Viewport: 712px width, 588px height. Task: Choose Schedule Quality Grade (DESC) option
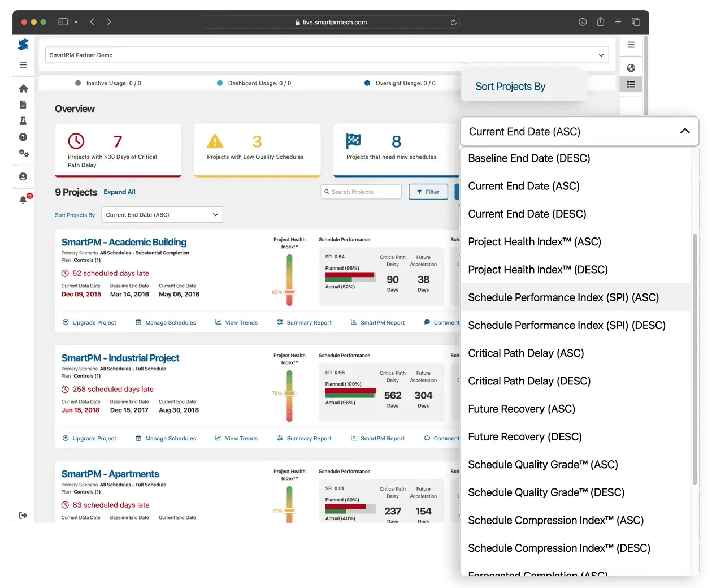pyautogui.click(x=576, y=492)
